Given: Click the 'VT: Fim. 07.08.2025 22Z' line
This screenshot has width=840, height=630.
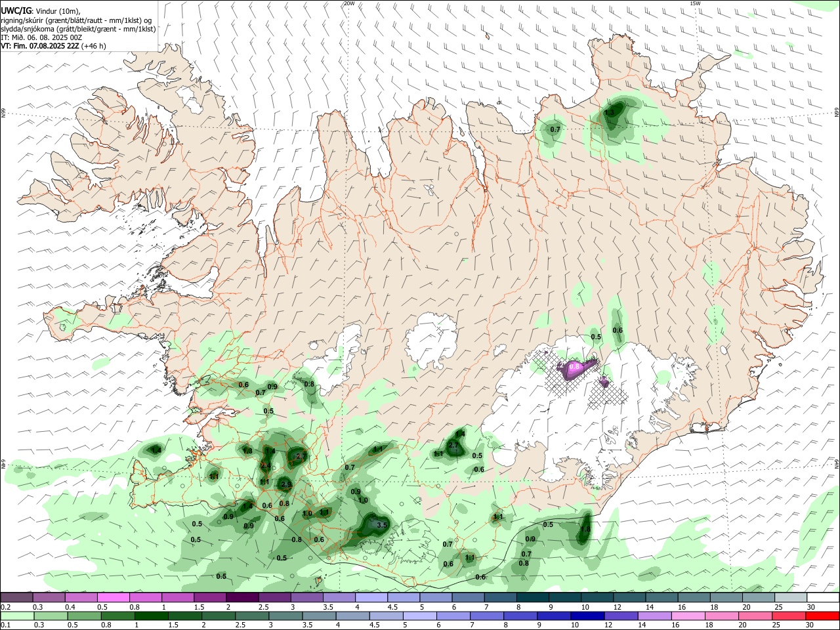Looking at the screenshot, I should [x=40, y=46].
